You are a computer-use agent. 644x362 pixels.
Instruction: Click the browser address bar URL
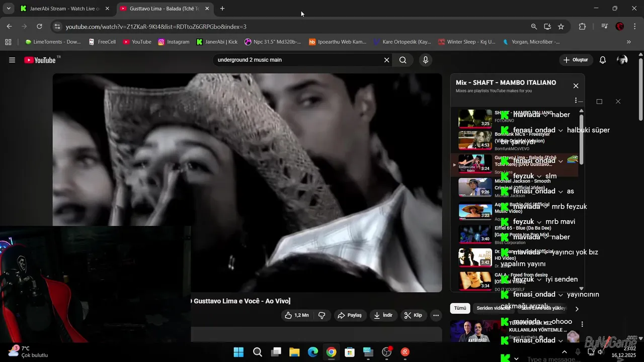coord(156,27)
